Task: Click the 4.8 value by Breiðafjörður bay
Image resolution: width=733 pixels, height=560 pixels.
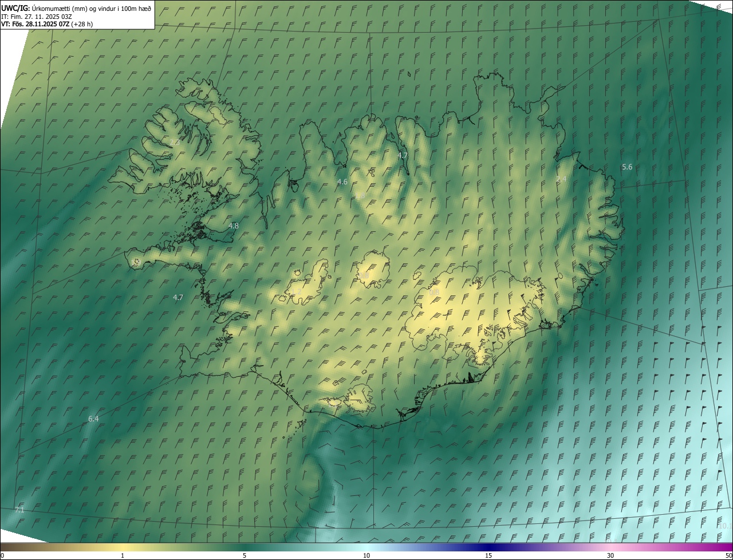Action: 234,226
